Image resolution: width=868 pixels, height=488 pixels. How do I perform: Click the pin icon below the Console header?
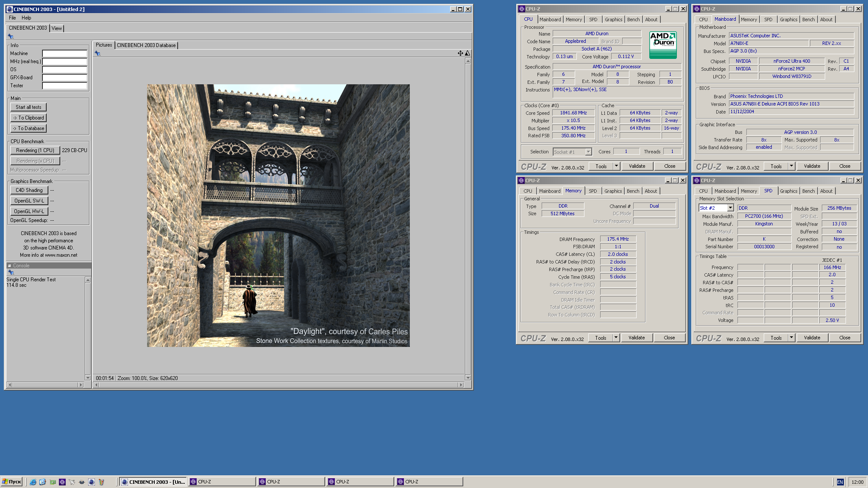(11, 272)
